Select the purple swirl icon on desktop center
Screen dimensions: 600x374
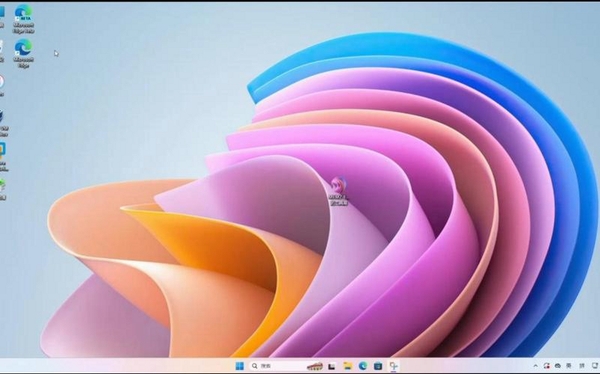point(339,191)
